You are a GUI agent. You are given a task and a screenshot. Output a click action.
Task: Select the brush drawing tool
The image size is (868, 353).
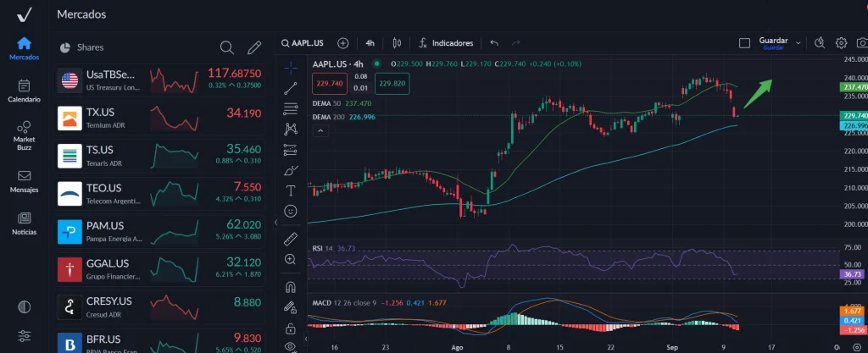[291, 170]
